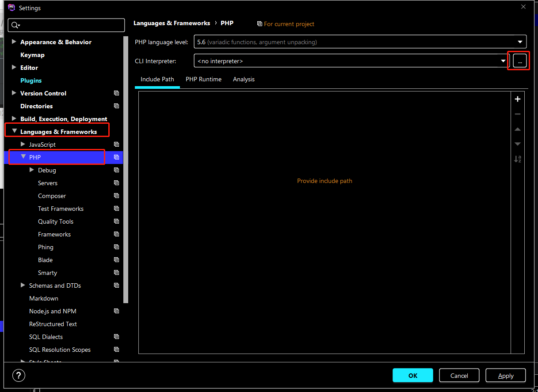Select Keymap in settings tree

[x=32, y=55]
